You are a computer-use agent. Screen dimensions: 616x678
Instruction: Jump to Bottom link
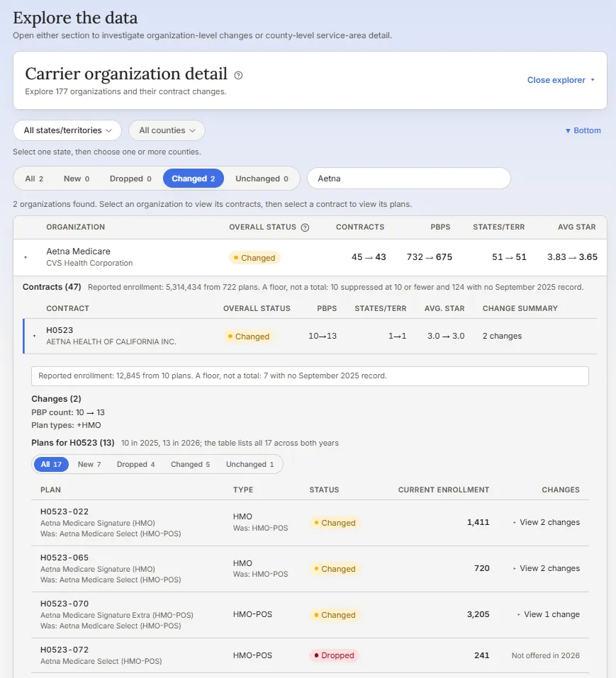(583, 130)
